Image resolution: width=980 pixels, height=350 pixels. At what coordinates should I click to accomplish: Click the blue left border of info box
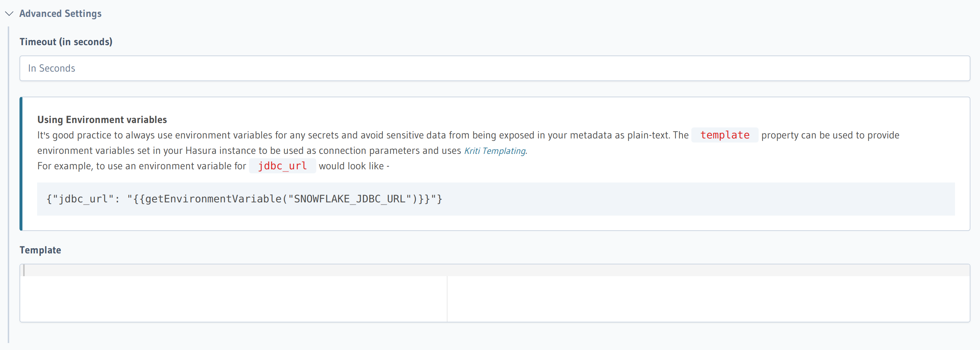(21, 163)
